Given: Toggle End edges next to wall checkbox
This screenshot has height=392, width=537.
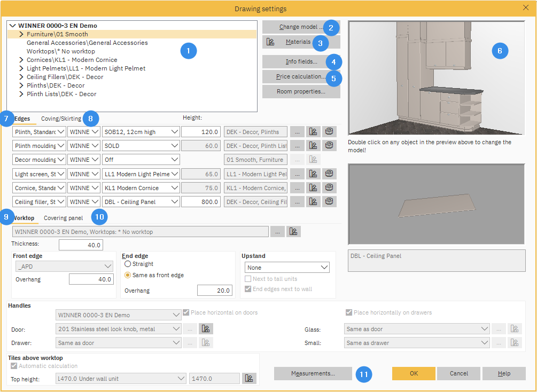Looking at the screenshot, I should tap(248, 289).
